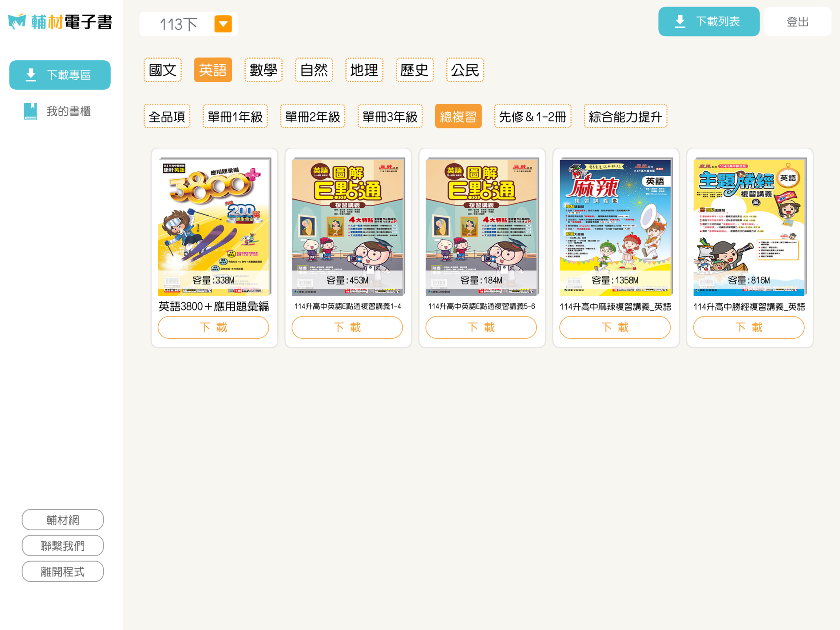The image size is (840, 630).
Task: Open 我的書櫃 bookshelf
Action: [x=58, y=111]
